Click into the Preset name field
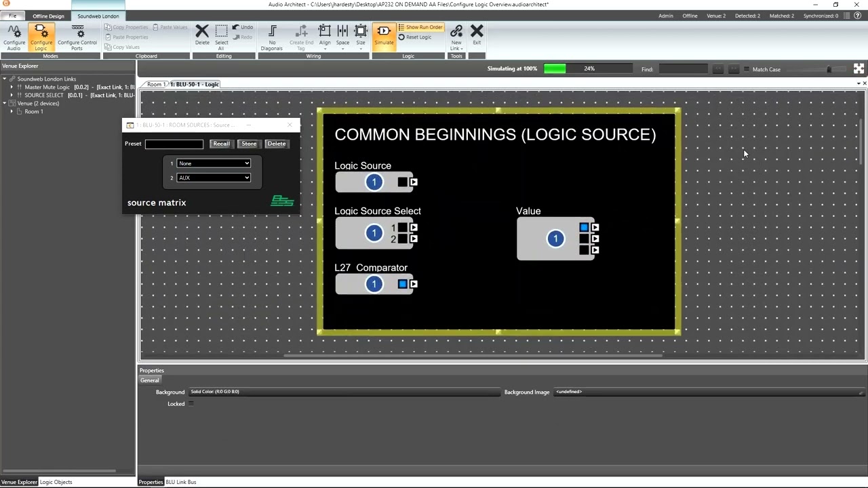Viewport: 868px width, 488px height. pyautogui.click(x=174, y=144)
